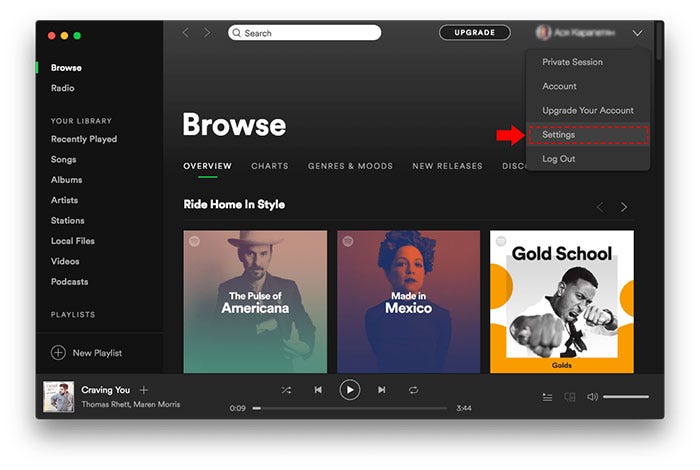700x470 pixels.
Task: Switch to the Charts tab
Action: click(x=270, y=166)
